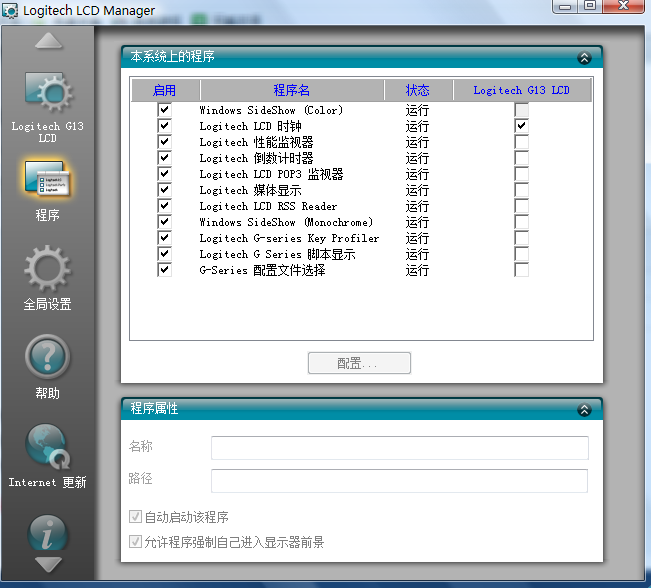
Task: Sort by the 状态 column header
Action: [x=418, y=90]
